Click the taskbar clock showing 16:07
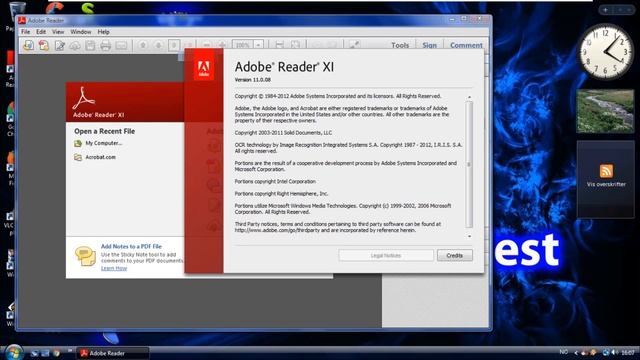The image size is (640, 360). 628,352
